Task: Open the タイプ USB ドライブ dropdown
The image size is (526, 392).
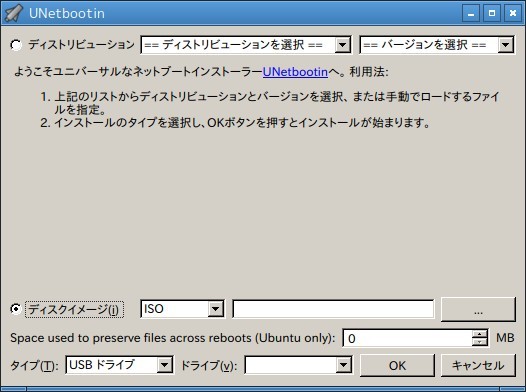Action: click(x=119, y=365)
